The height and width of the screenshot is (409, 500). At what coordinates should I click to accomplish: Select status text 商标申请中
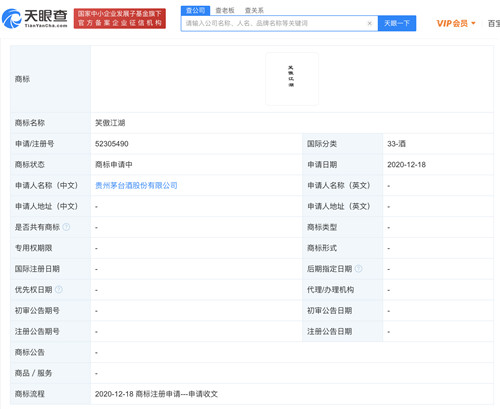coord(114,165)
